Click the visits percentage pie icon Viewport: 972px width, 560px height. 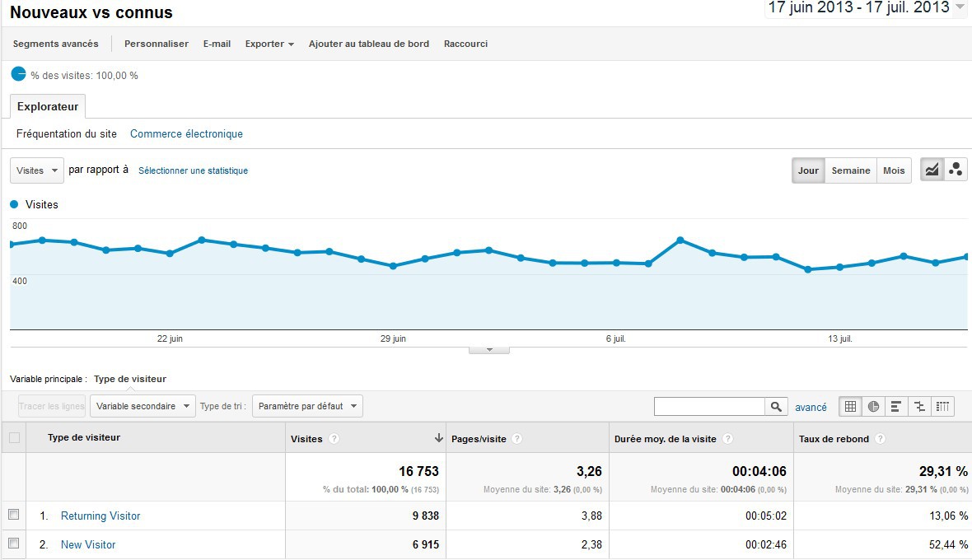point(19,74)
